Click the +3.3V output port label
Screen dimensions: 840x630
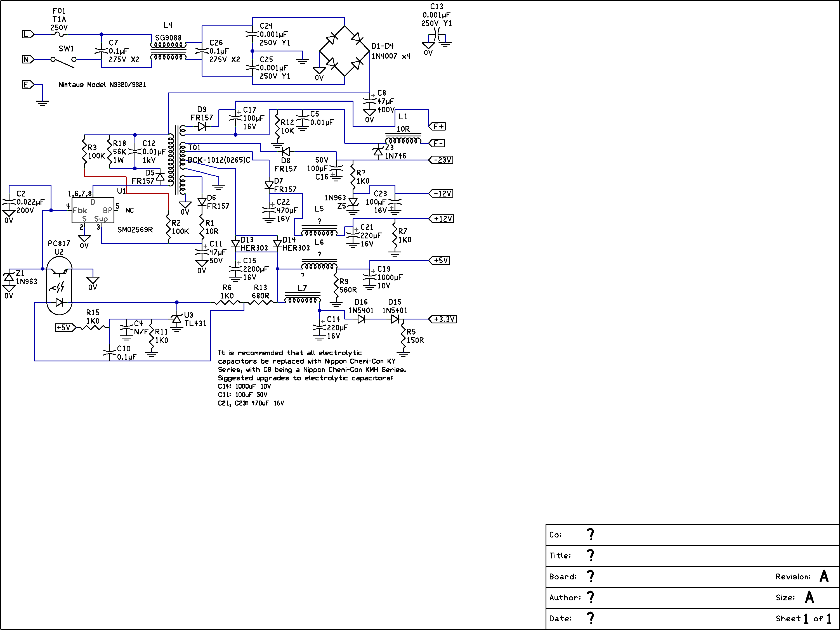pyautogui.click(x=442, y=319)
